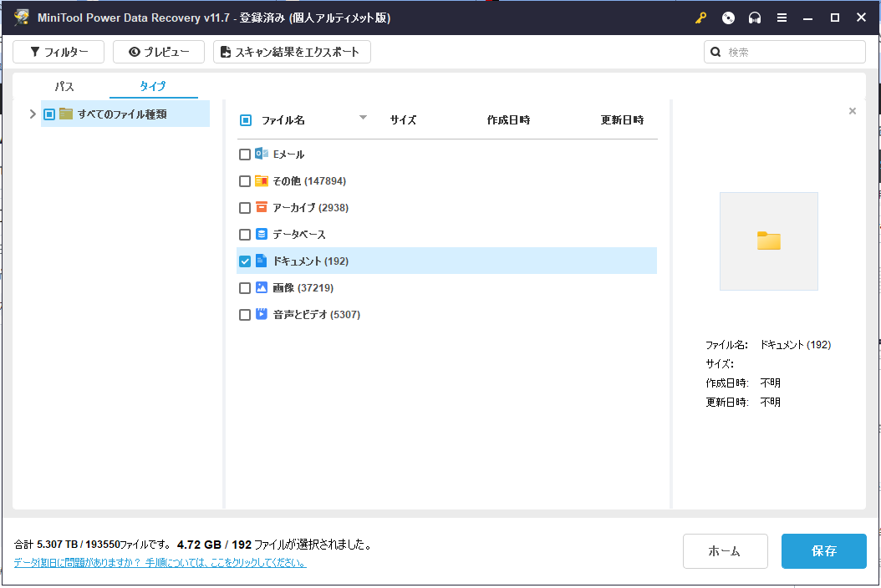The width and height of the screenshot is (881, 588).
Task: Open the bootable media disc icon
Action: [x=728, y=18]
